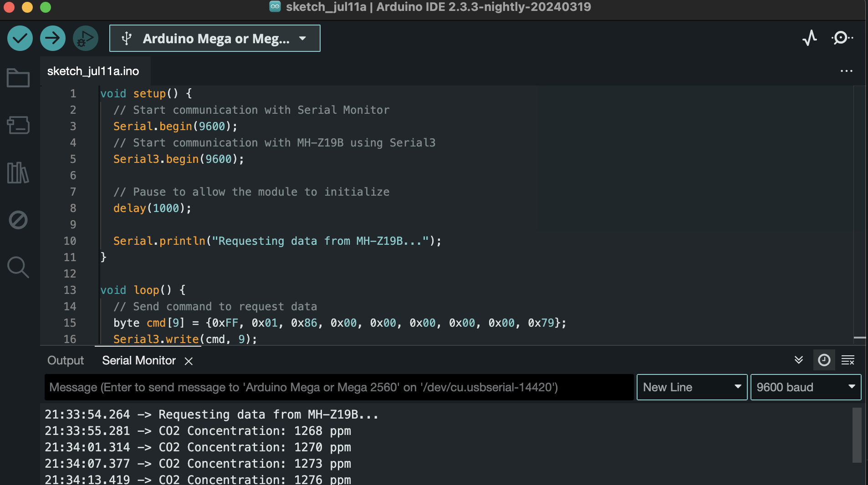Click the 'void loop() {' line
This screenshot has height=485, width=868.
(x=143, y=290)
